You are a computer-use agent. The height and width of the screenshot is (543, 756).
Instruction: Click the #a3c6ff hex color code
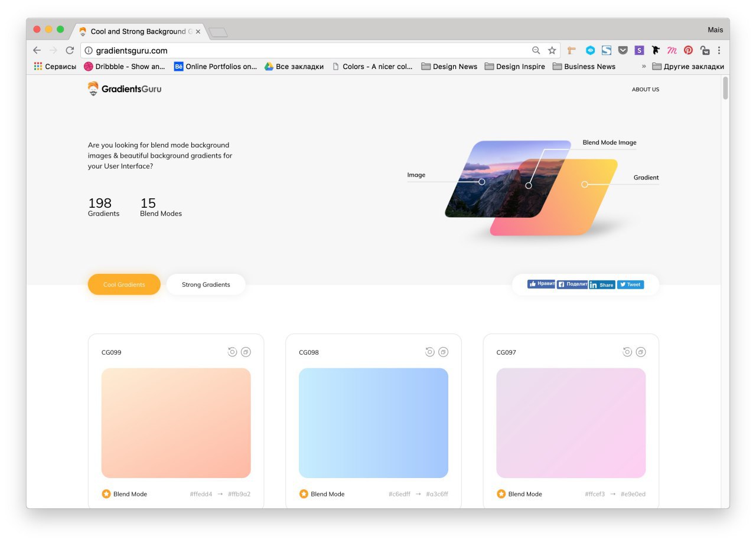pyautogui.click(x=437, y=494)
